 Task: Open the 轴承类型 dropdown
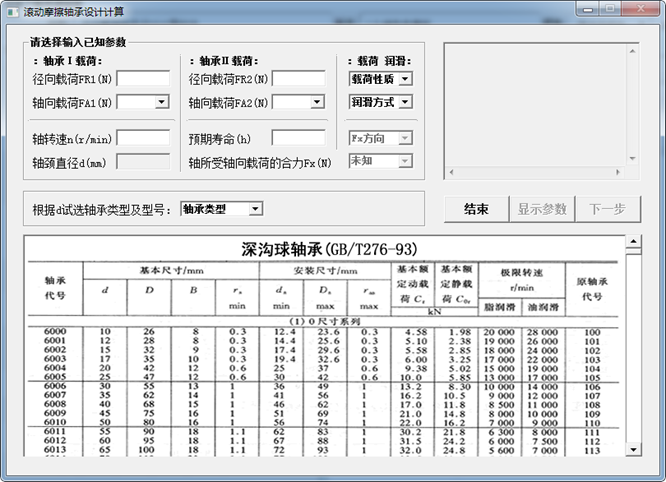click(255, 209)
